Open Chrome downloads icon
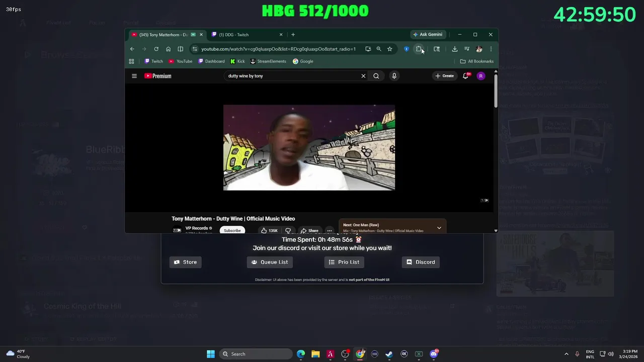Image resolution: width=644 pixels, height=362 pixels. pos(454,49)
